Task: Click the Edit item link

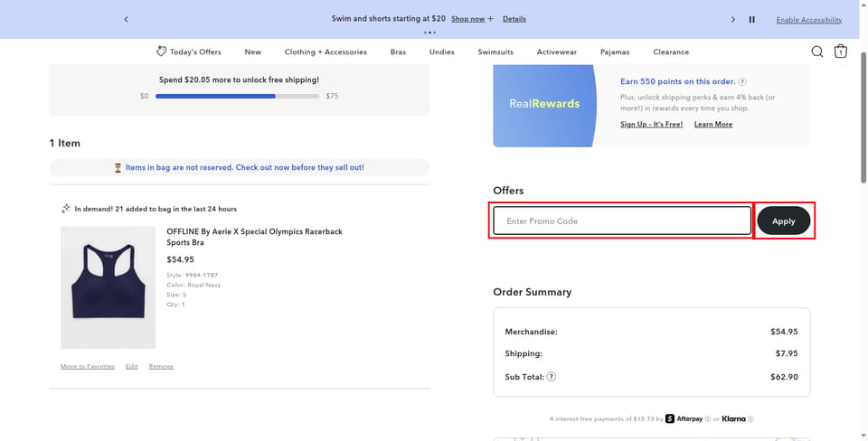Action: pyautogui.click(x=131, y=366)
